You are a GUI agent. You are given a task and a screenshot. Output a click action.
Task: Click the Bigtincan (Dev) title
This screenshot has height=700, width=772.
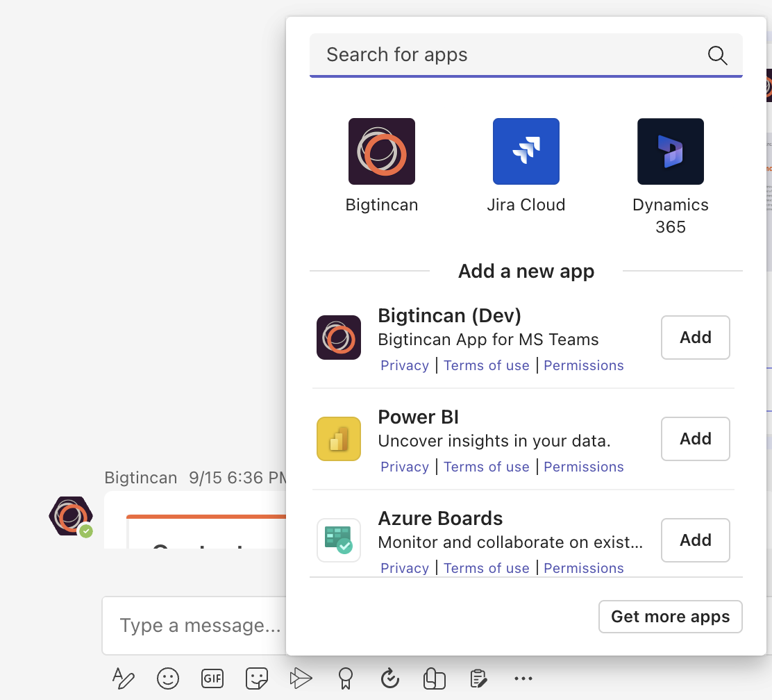tap(449, 316)
